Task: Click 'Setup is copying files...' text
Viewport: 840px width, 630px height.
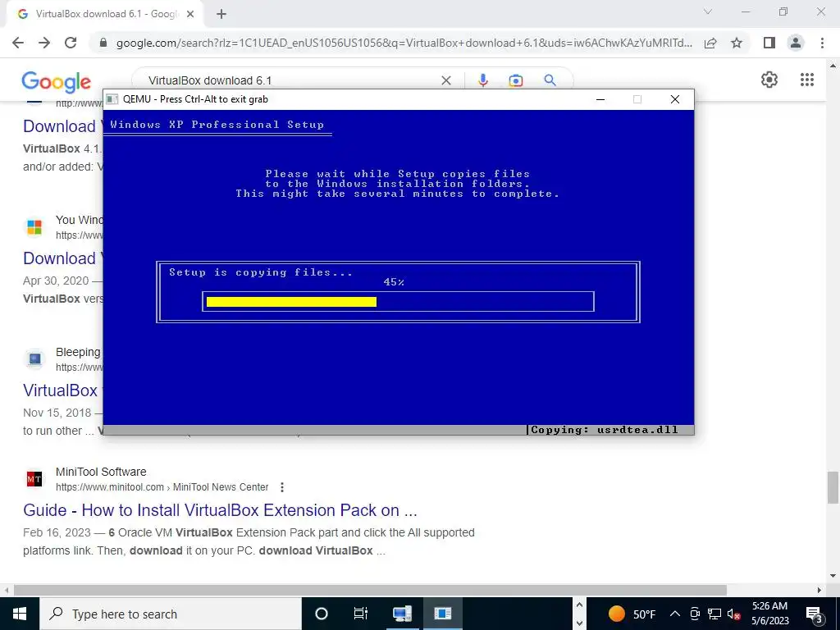Action: [x=261, y=272]
